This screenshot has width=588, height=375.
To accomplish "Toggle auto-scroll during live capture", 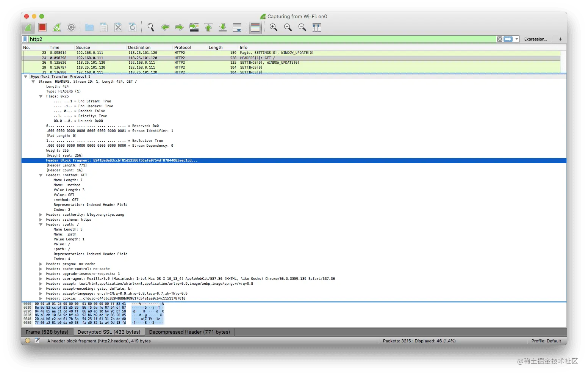I will (x=237, y=27).
